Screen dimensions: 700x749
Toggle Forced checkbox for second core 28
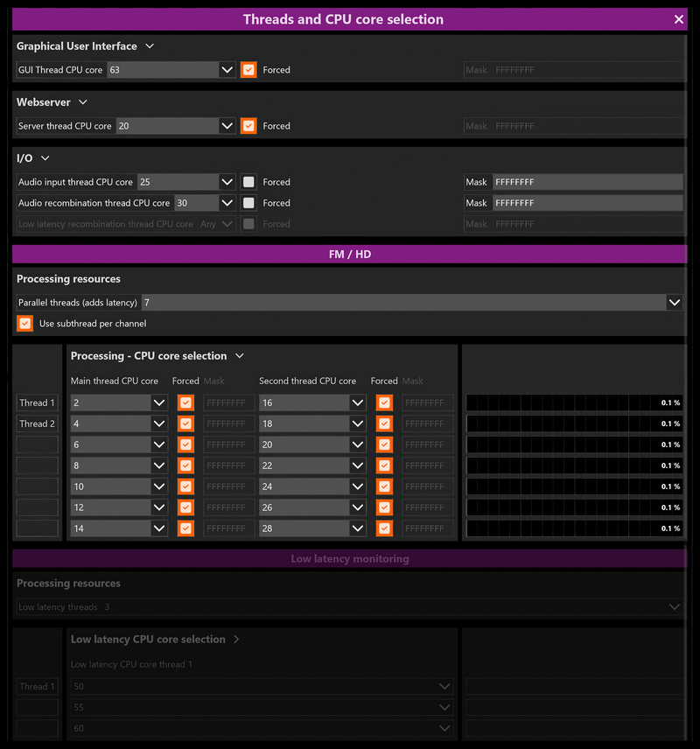(384, 528)
